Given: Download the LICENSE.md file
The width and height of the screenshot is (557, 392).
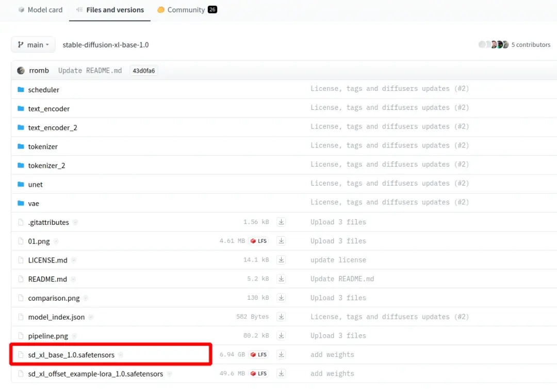Looking at the screenshot, I should 281,260.
